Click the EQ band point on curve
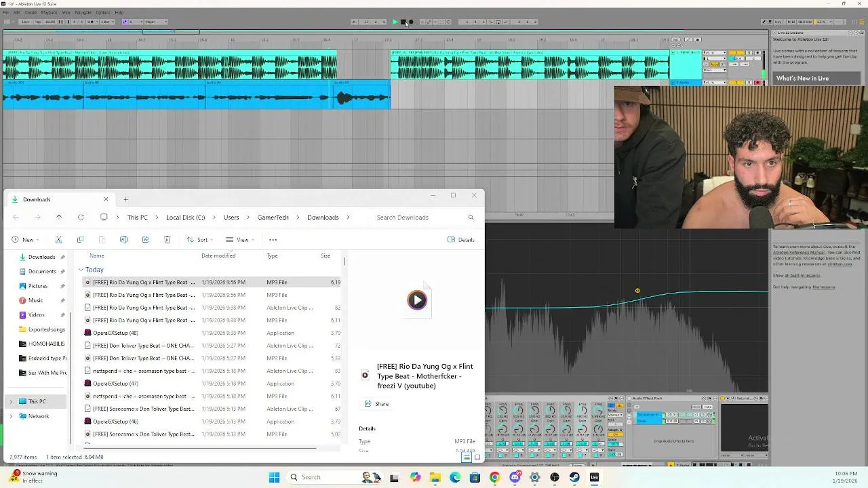 coord(637,291)
